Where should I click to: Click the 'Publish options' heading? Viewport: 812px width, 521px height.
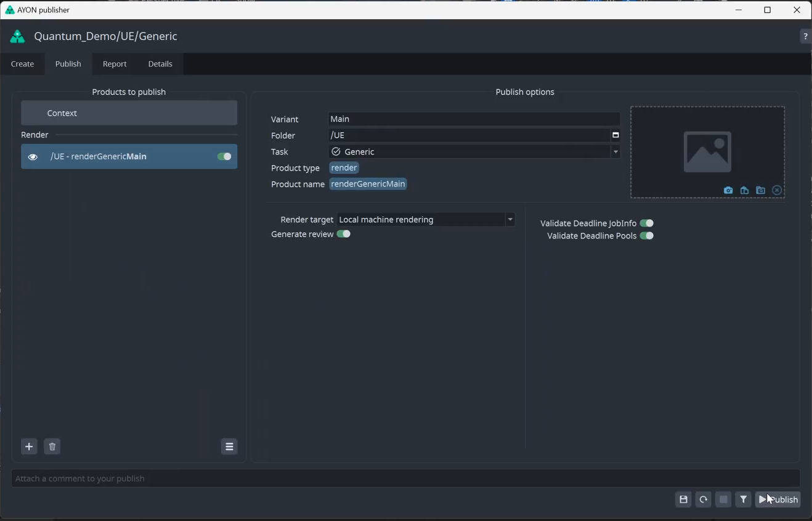(x=525, y=92)
